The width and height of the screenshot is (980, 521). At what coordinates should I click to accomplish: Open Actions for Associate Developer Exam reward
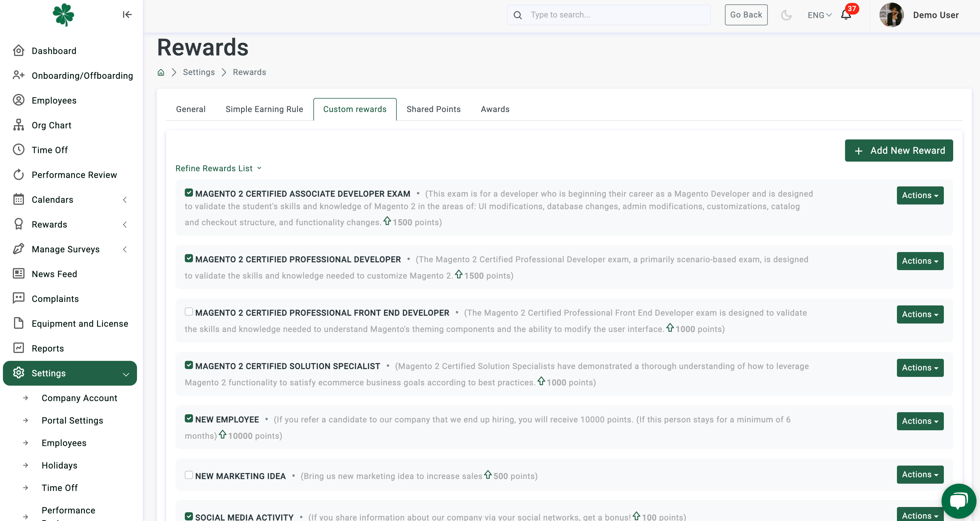coord(920,195)
